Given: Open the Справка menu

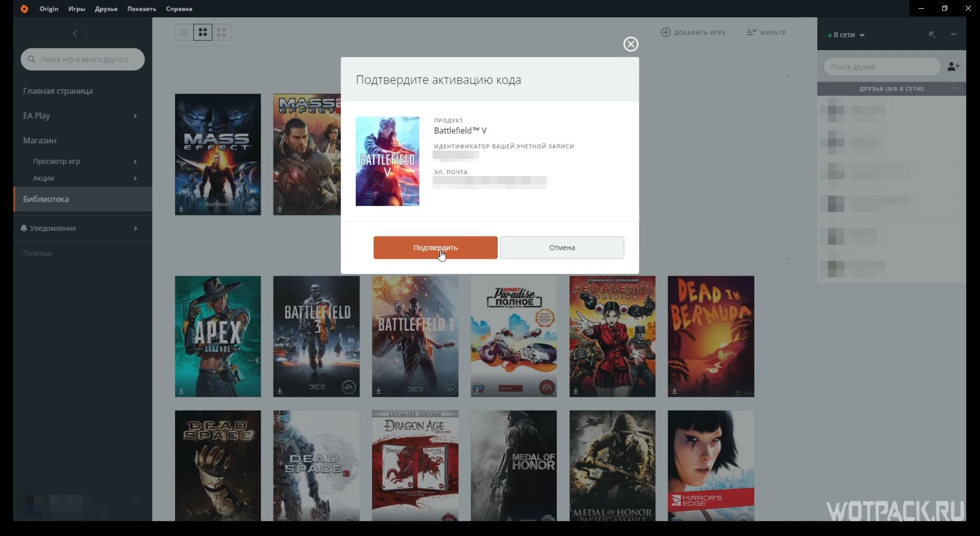Looking at the screenshot, I should (x=179, y=9).
